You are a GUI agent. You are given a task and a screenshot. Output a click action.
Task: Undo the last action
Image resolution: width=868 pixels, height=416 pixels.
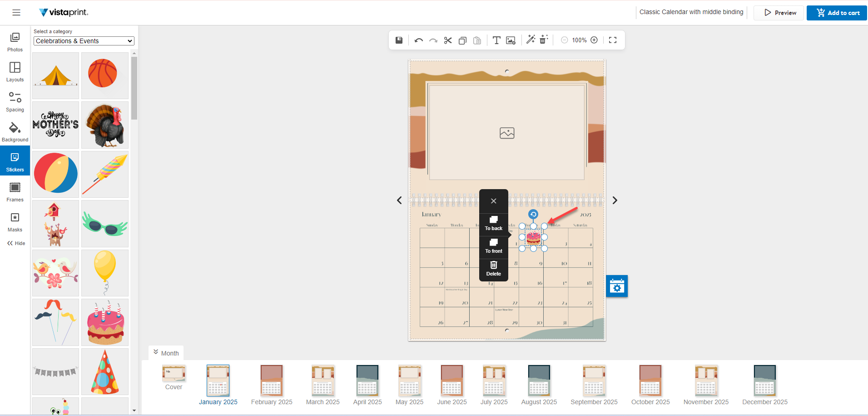tap(419, 40)
